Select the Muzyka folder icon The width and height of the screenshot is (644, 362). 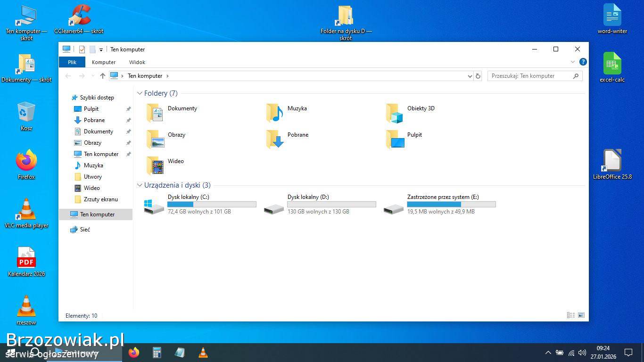[x=274, y=113]
